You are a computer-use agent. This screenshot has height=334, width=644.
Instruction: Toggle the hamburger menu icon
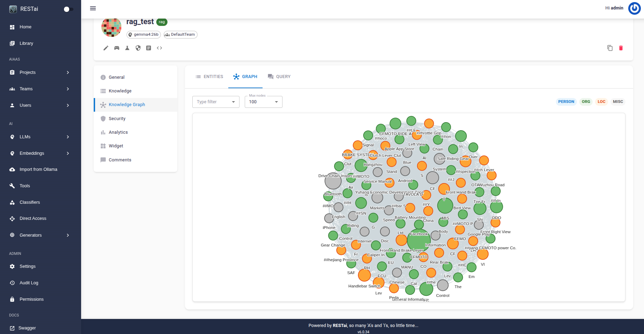coord(93,8)
